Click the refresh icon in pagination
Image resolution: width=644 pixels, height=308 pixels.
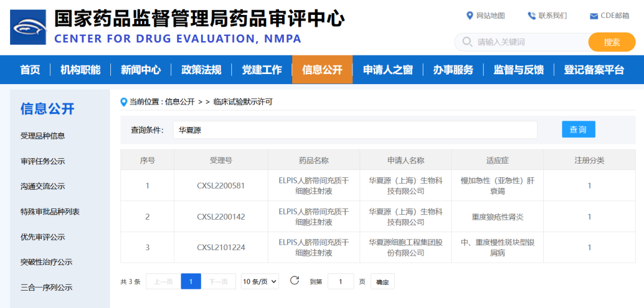[294, 281]
